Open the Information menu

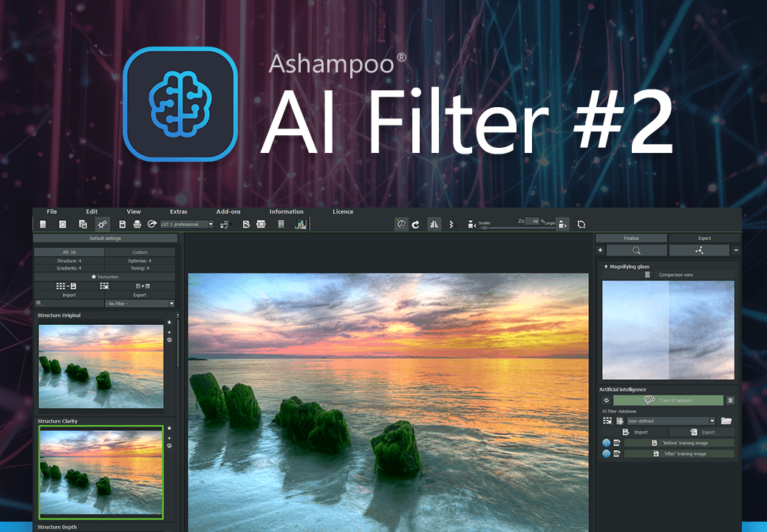[x=286, y=212]
